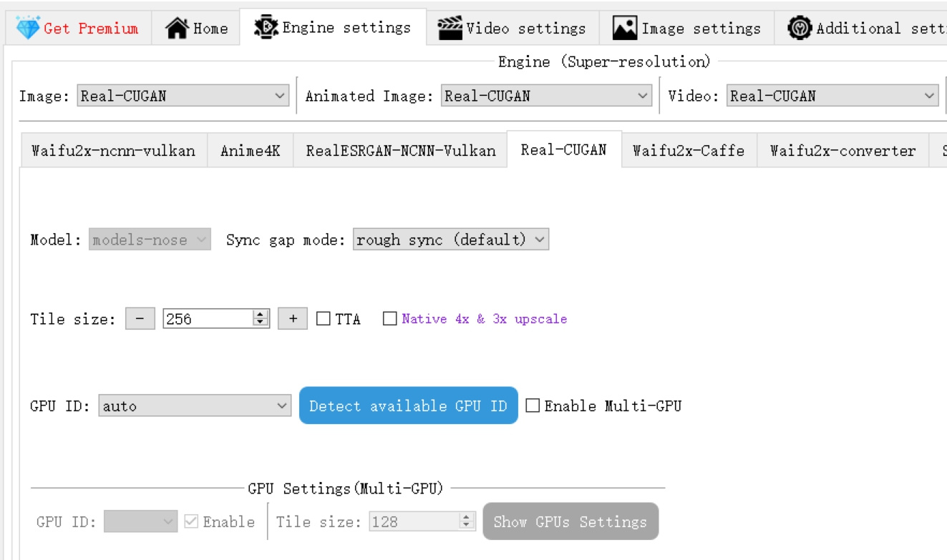Decrease tile size with the minus button
The image size is (947, 560).
click(x=140, y=319)
